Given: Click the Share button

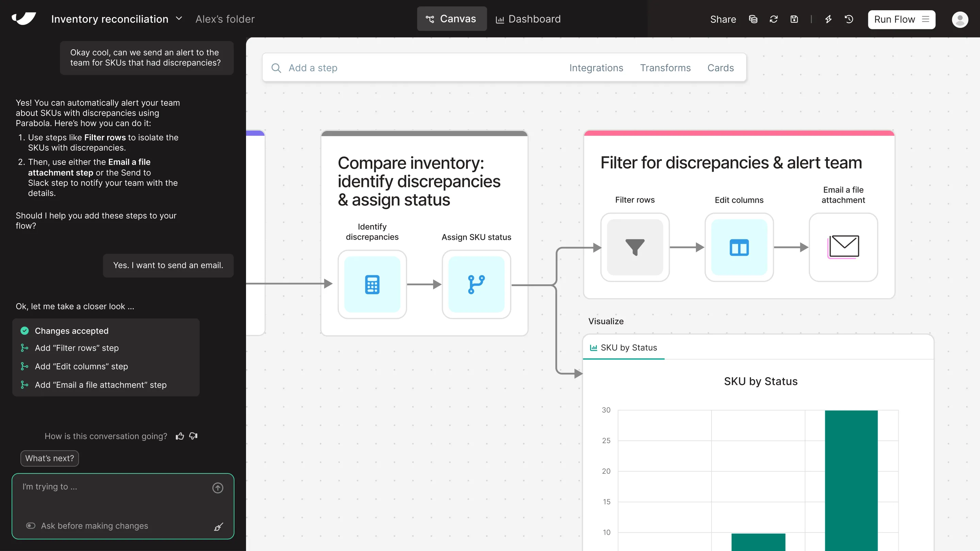Looking at the screenshot, I should pyautogui.click(x=723, y=19).
